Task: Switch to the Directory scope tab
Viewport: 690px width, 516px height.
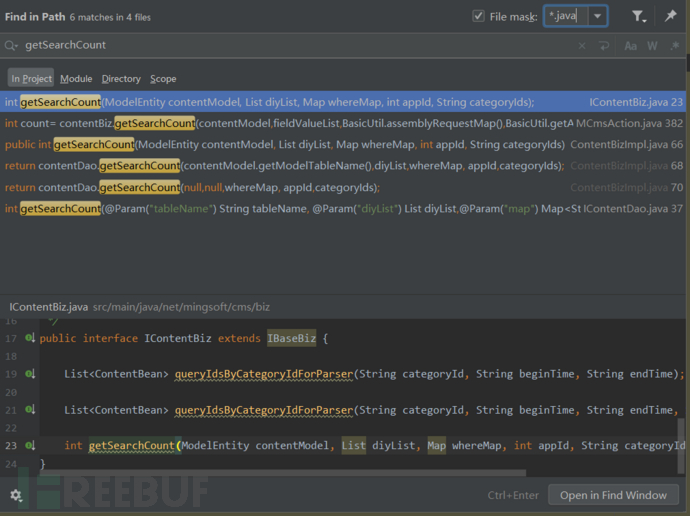Action: click(x=121, y=78)
